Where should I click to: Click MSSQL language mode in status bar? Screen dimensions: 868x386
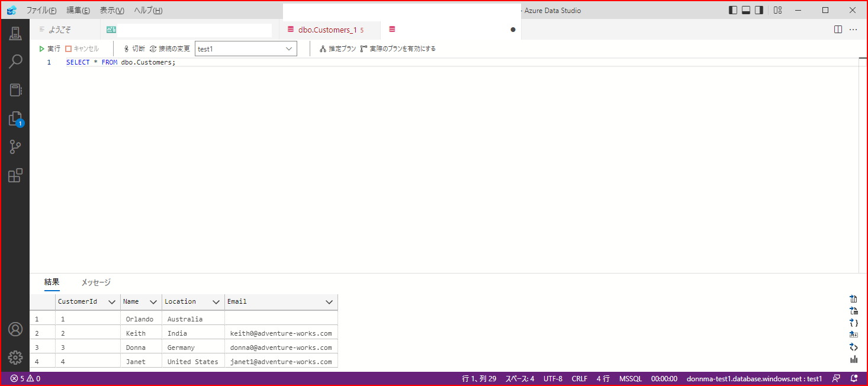[631, 378]
